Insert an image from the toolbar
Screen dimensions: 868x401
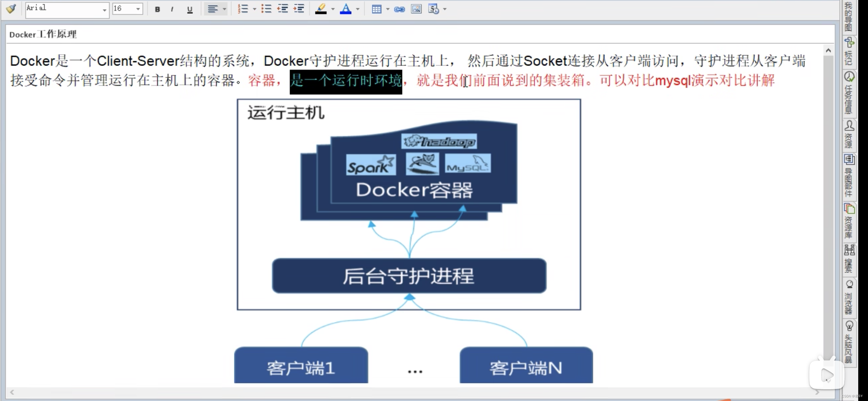click(x=416, y=9)
